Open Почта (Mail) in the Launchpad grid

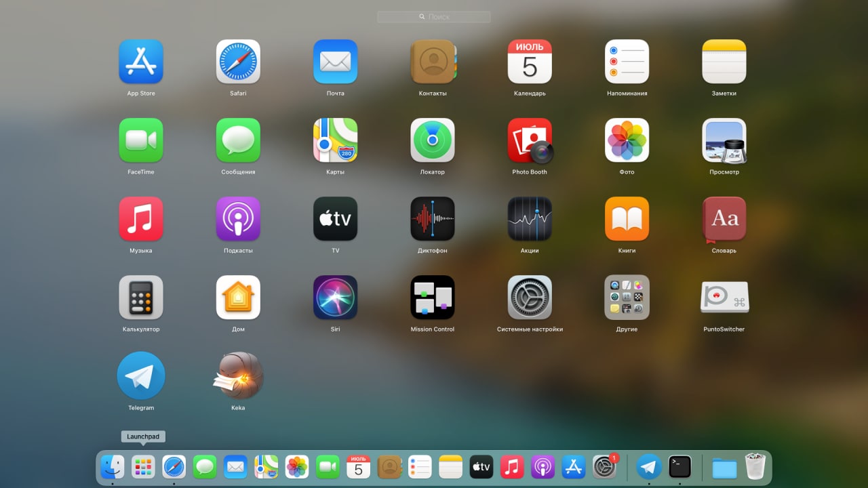tap(335, 61)
